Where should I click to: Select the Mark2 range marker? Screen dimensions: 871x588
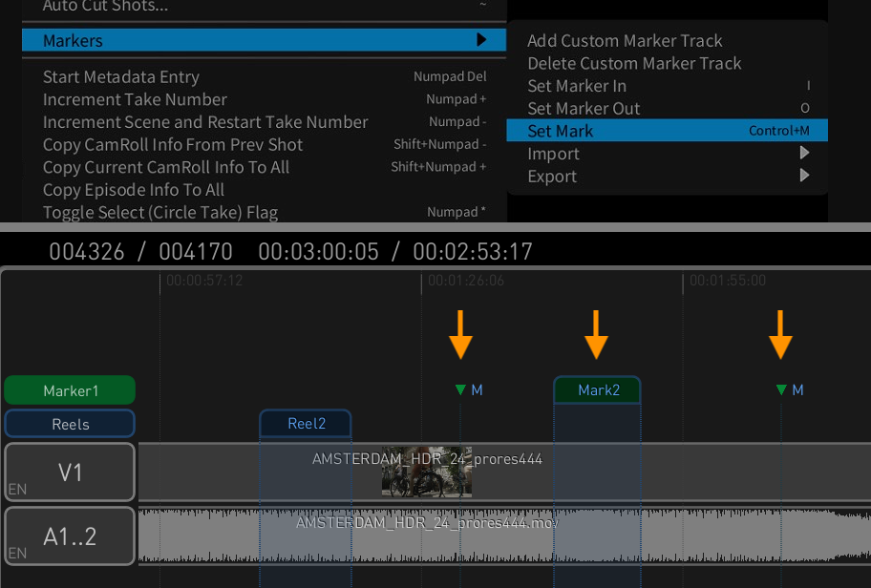click(598, 390)
